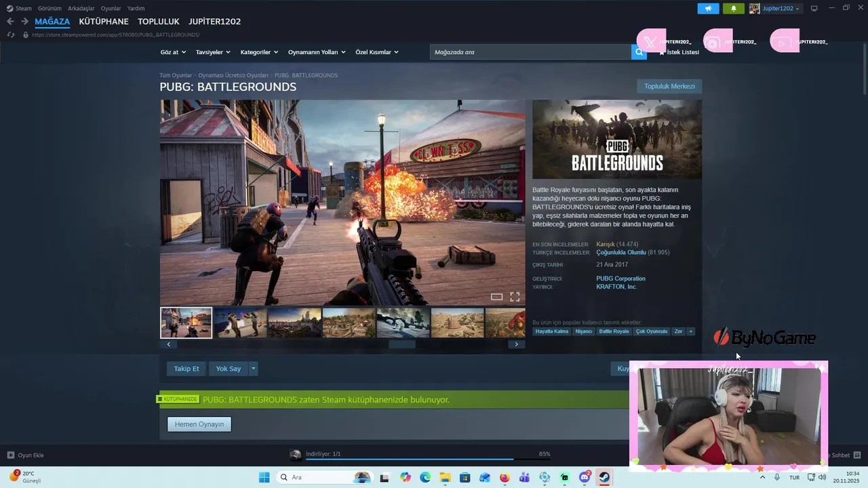Type in the Mağazada ara search field
This screenshot has width=868, height=488.
pos(530,52)
